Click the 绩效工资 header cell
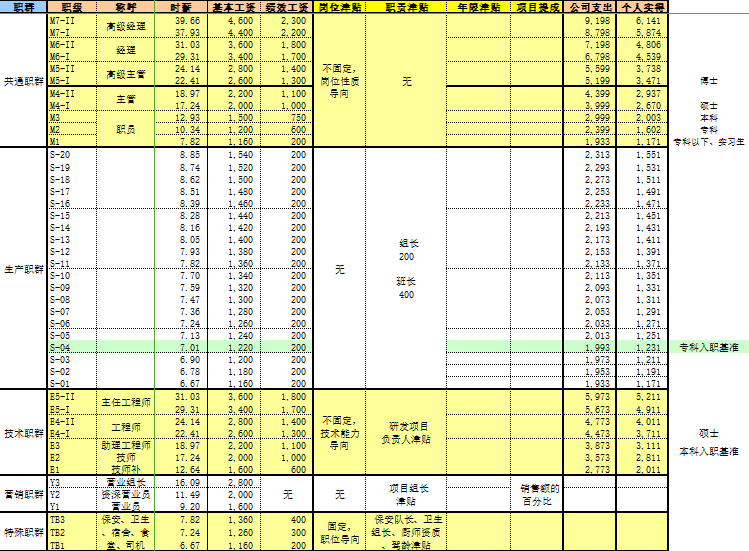The image size is (749, 551). pyautogui.click(x=287, y=7)
